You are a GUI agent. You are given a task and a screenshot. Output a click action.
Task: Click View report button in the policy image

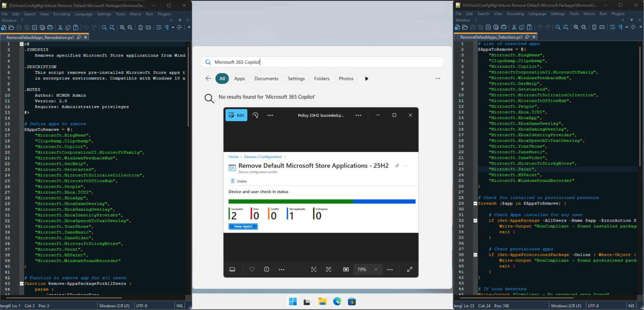(x=243, y=226)
